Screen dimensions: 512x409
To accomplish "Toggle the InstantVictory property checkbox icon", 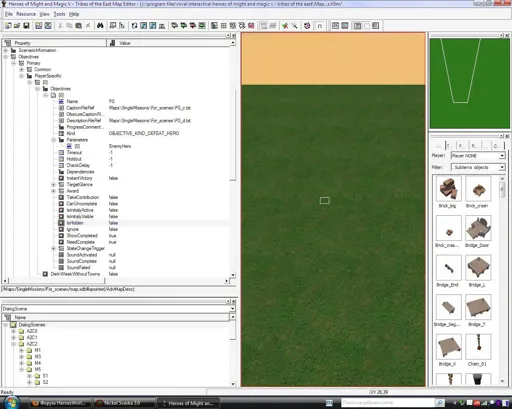I will [x=61, y=178].
